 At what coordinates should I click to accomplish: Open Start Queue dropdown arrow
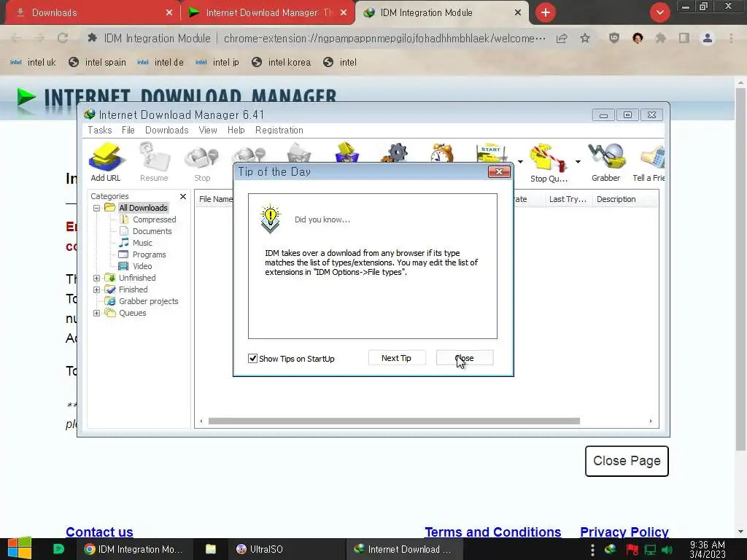click(520, 162)
